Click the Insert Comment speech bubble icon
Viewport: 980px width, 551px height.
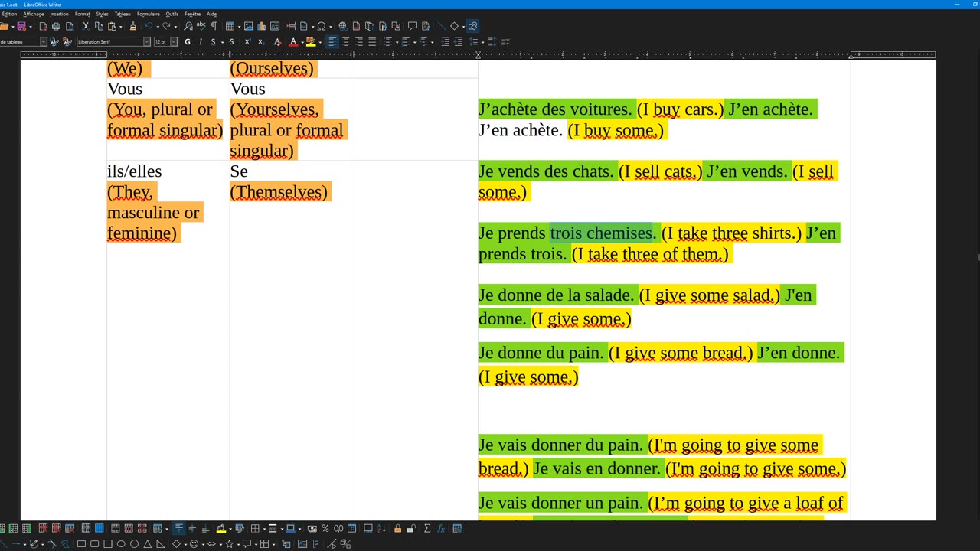(412, 26)
